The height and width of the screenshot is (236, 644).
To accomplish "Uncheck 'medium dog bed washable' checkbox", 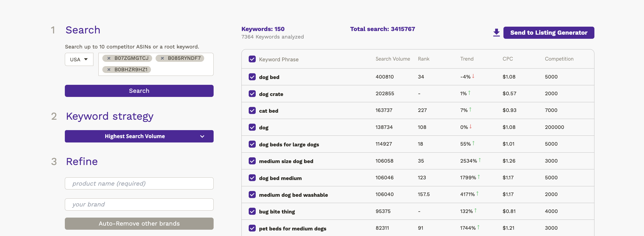I will coord(252,195).
